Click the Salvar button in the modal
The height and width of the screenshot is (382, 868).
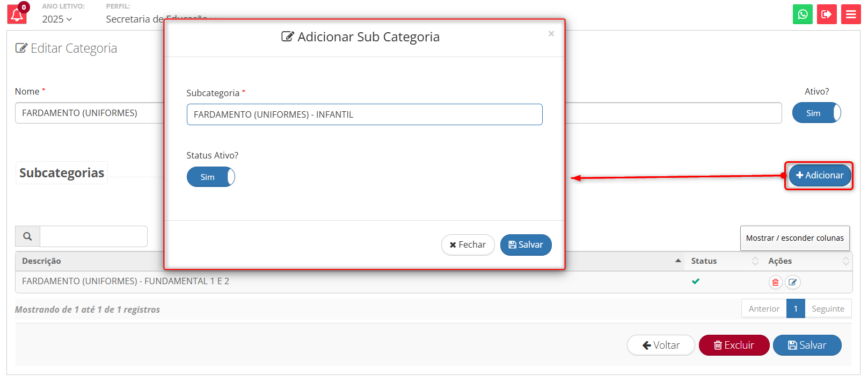coord(526,245)
